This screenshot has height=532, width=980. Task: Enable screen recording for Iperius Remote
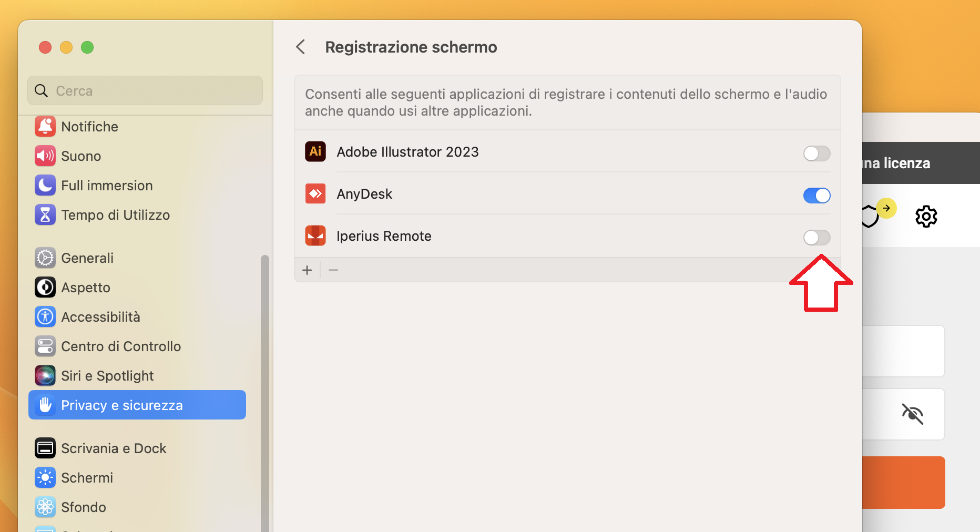tap(816, 238)
